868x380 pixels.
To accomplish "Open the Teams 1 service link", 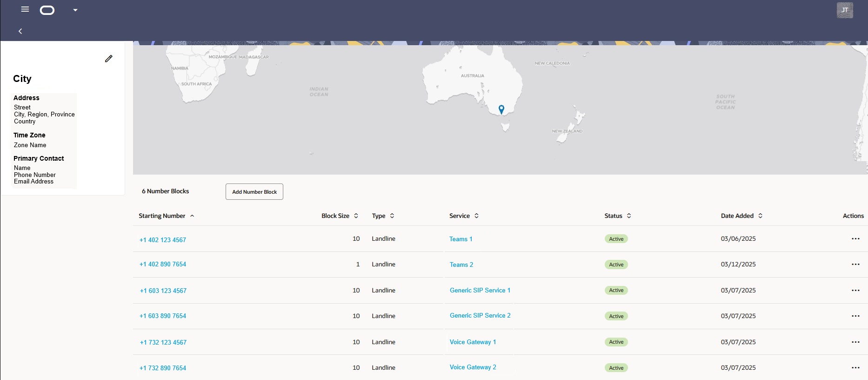I will click(461, 239).
